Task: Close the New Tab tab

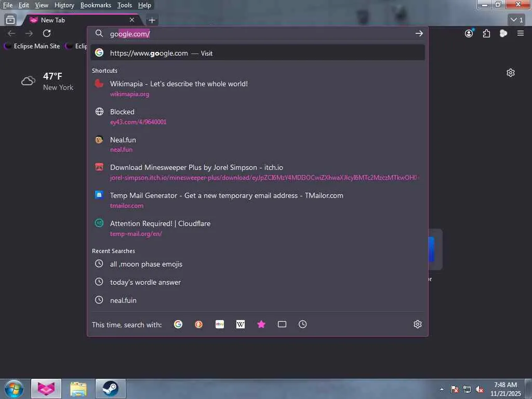Action: pyautogui.click(x=132, y=20)
